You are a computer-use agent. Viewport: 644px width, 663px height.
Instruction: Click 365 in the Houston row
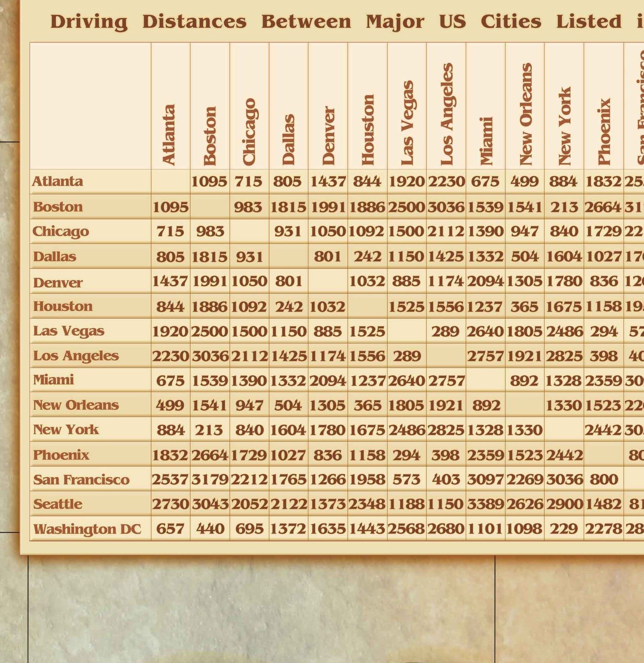[524, 306]
